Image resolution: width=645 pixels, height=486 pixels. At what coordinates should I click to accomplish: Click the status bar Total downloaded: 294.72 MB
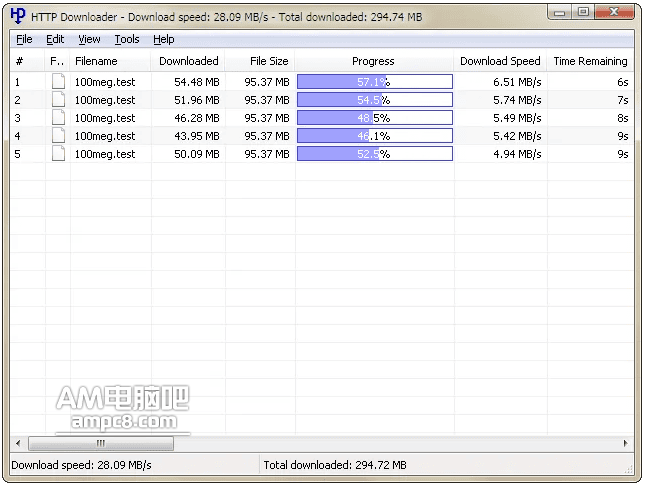pos(335,465)
